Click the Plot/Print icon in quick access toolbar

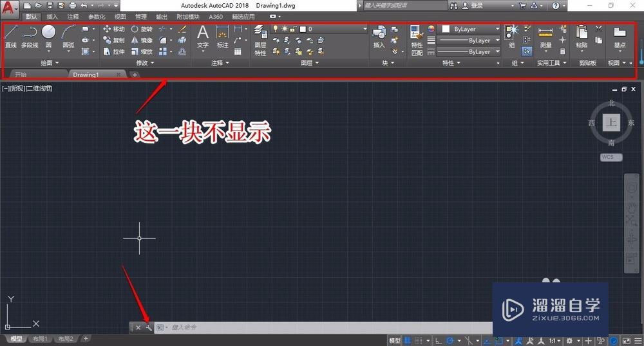pos(73,5)
